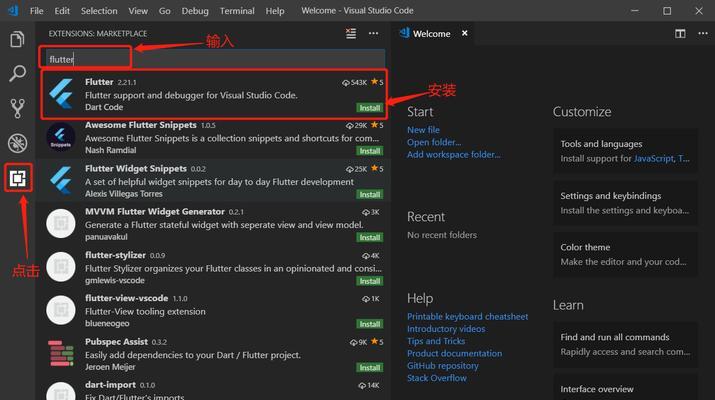Open Extensions panel more actions menu
Image resolution: width=715 pixels, height=400 pixels.
click(x=373, y=33)
